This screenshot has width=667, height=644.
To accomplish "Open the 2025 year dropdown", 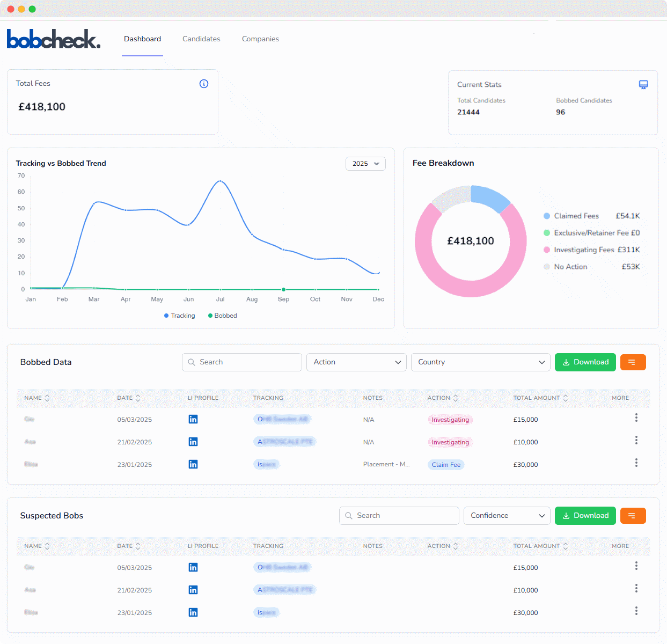I will [x=365, y=164].
